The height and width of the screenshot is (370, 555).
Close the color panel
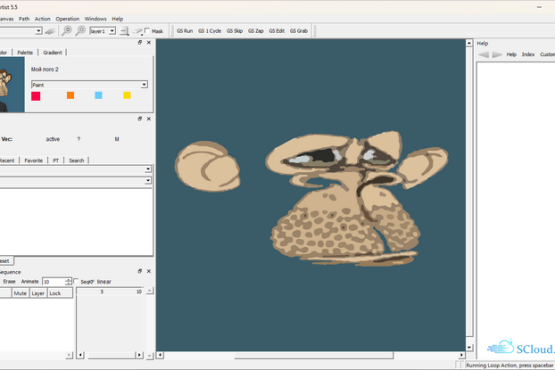pos(149,42)
